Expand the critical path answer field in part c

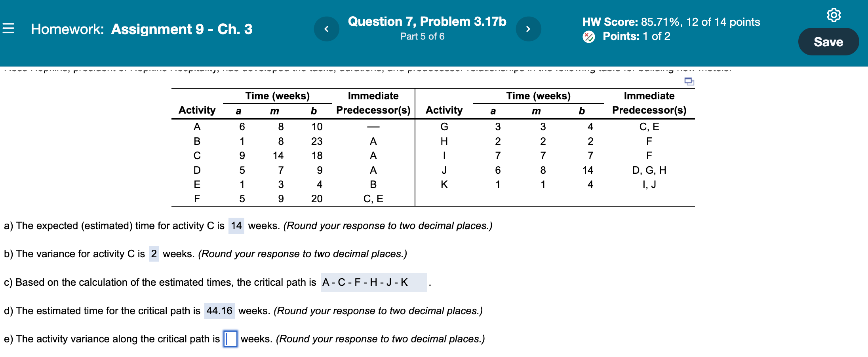pos(373,282)
